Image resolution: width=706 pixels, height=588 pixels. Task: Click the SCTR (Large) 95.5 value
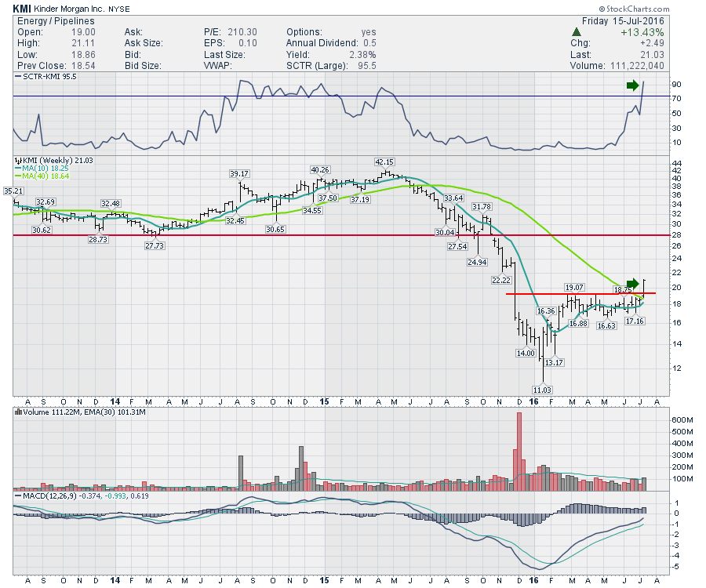(367, 66)
